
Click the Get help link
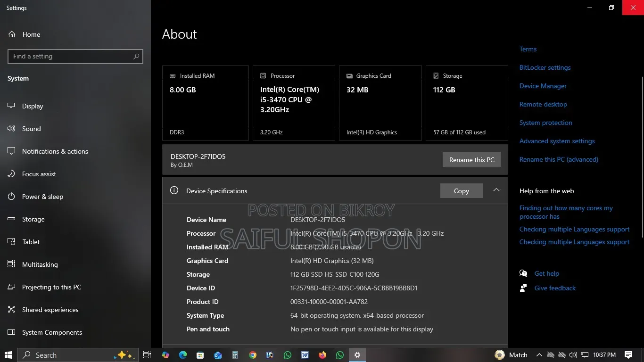546,273
